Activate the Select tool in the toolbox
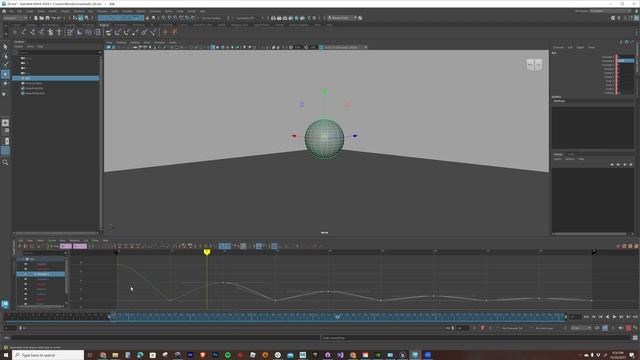 (5, 47)
